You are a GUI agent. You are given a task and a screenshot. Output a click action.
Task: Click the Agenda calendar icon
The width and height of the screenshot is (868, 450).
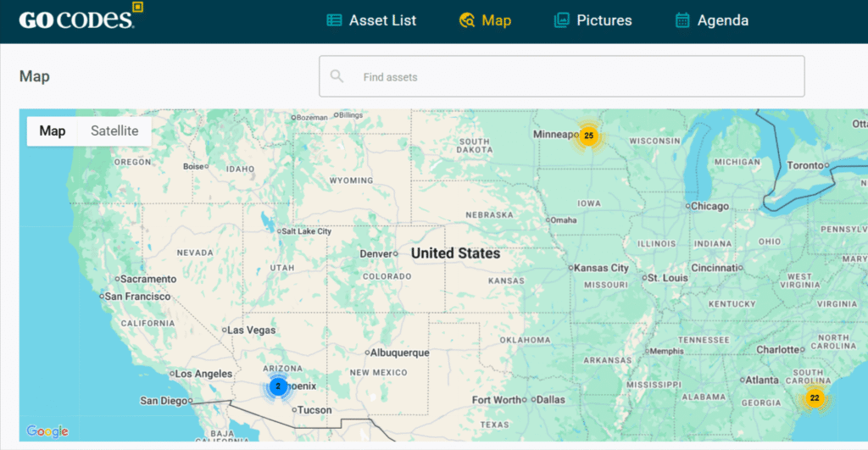682,20
